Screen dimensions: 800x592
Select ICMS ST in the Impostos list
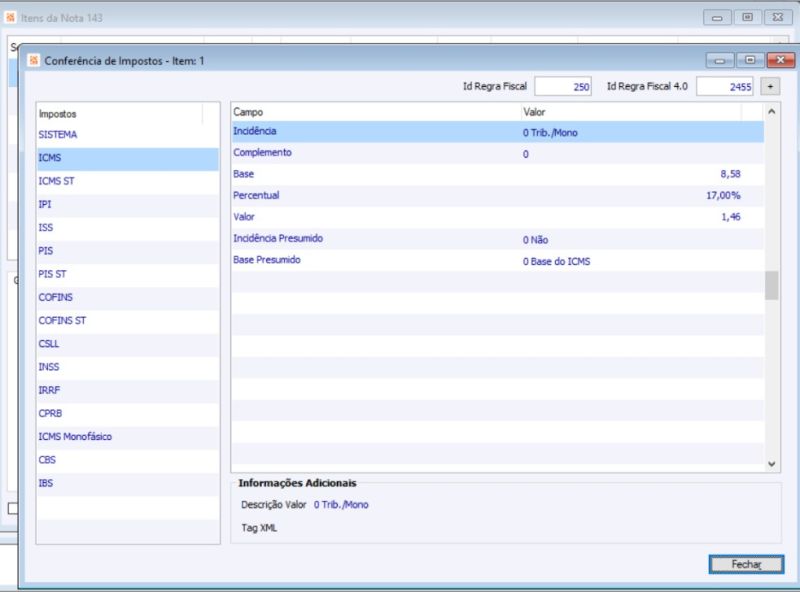128,181
